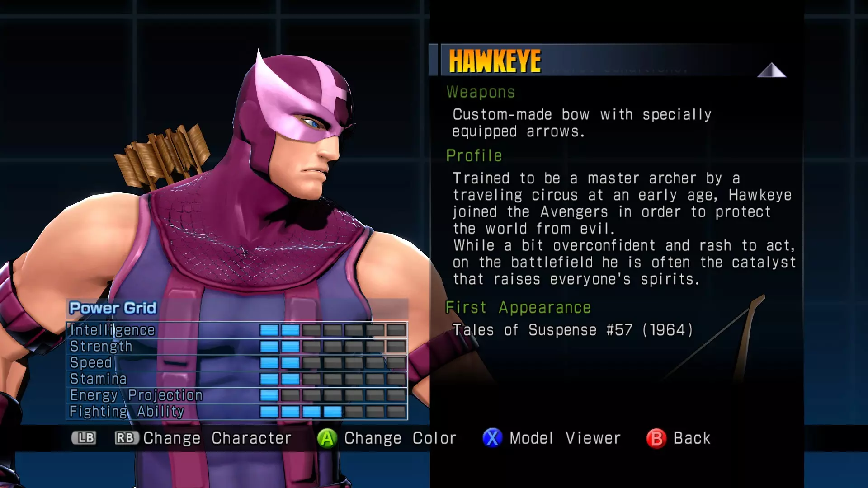Viewport: 868px width, 488px height.
Task: Click the Weapons section heading
Action: point(481,92)
